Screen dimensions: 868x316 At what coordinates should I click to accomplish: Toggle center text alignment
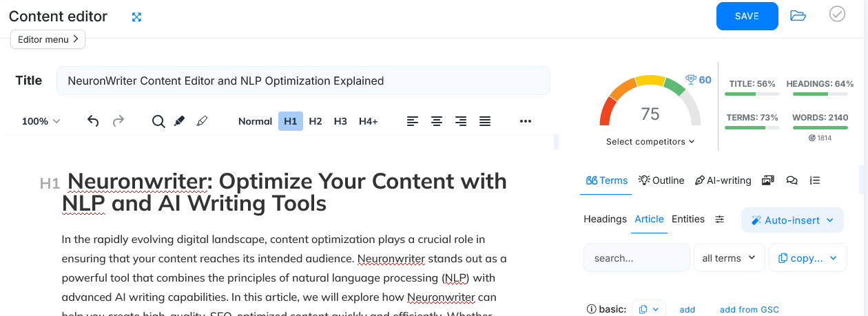pos(436,121)
